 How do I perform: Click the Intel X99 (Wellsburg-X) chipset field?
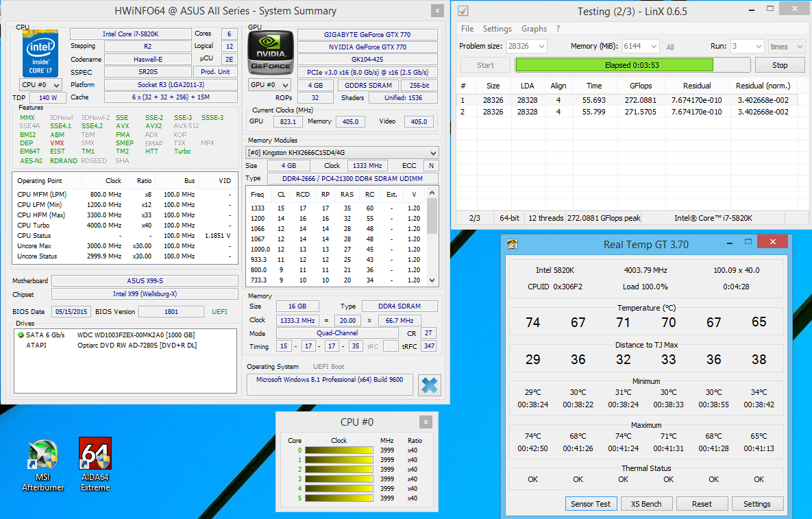click(145, 293)
